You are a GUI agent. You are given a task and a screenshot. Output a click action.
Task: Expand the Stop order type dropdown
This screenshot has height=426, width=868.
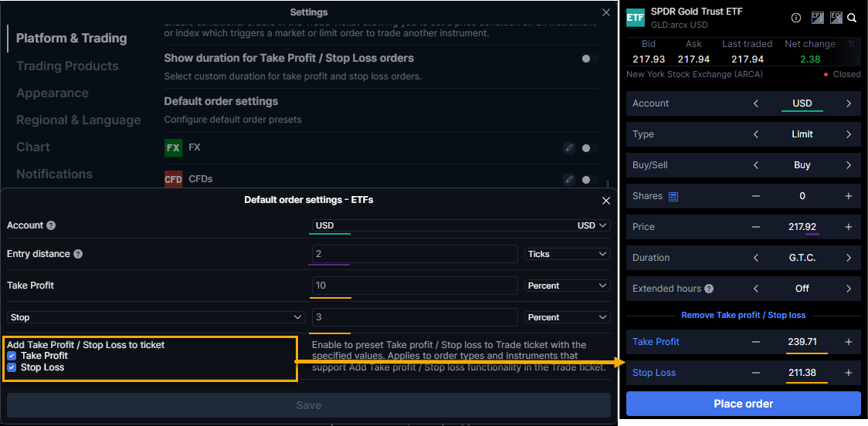156,317
